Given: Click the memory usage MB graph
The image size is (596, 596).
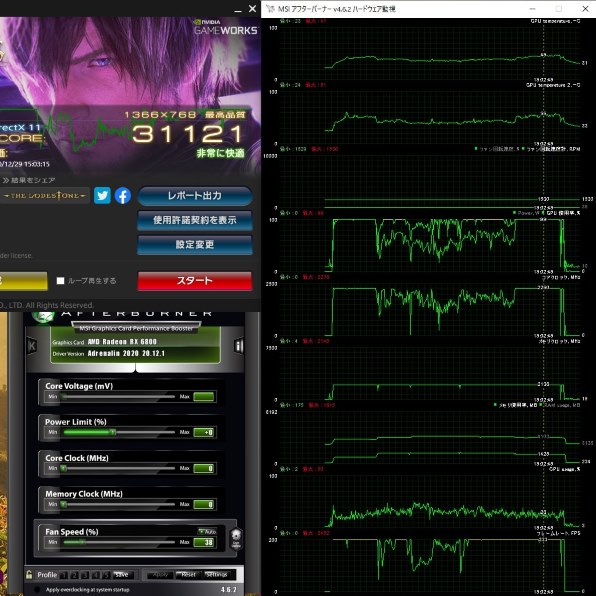Looking at the screenshot, I should click(429, 438).
